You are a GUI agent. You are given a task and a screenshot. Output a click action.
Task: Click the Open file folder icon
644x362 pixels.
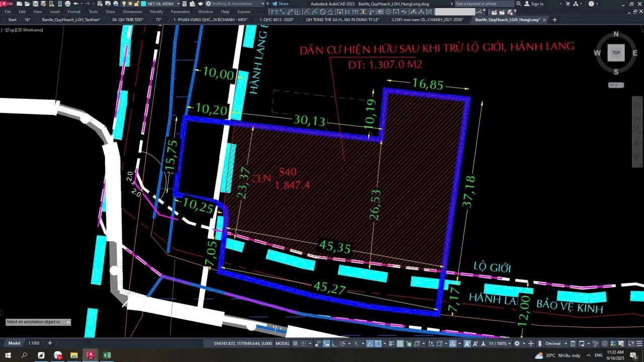click(x=27, y=4)
